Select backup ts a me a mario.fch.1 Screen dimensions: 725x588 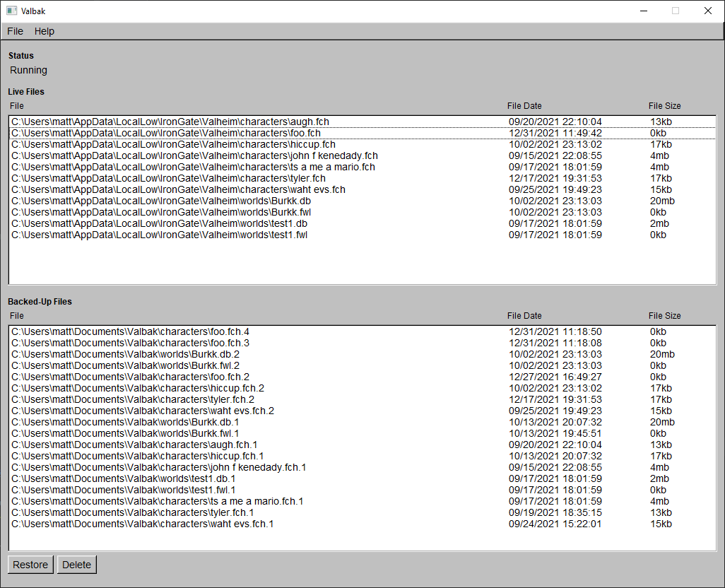pos(362,502)
